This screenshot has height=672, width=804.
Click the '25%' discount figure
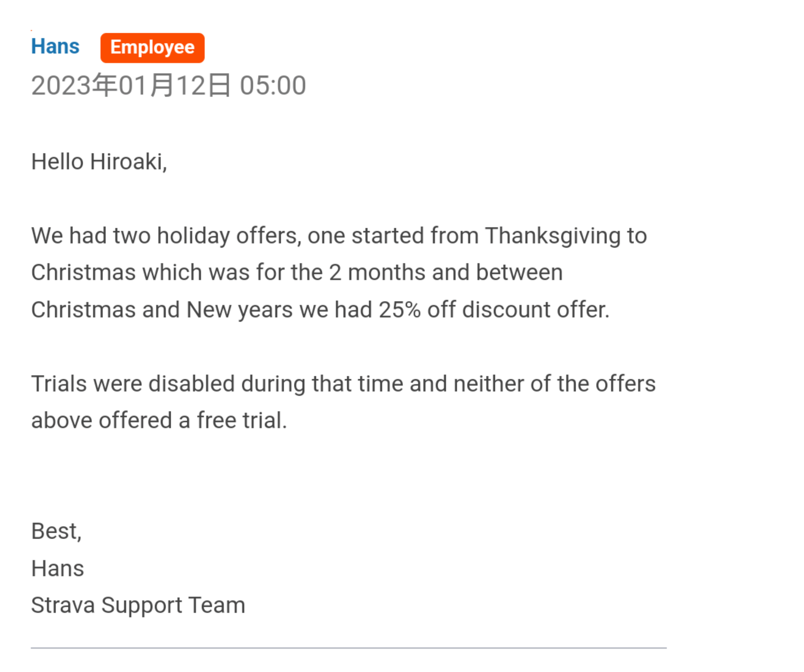(400, 309)
